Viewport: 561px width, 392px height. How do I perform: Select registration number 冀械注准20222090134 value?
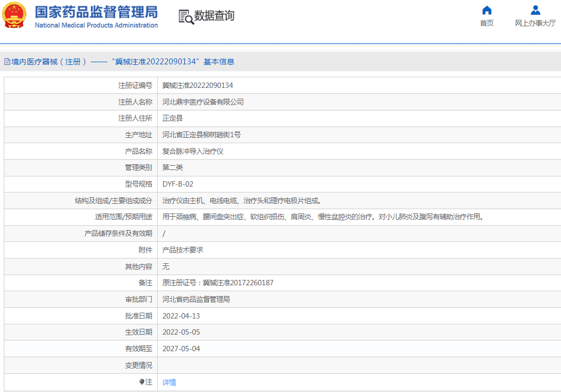(197, 85)
